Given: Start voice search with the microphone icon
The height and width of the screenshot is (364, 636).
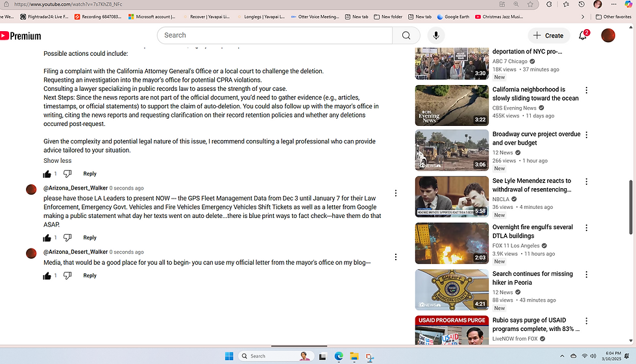Looking at the screenshot, I should 436,35.
